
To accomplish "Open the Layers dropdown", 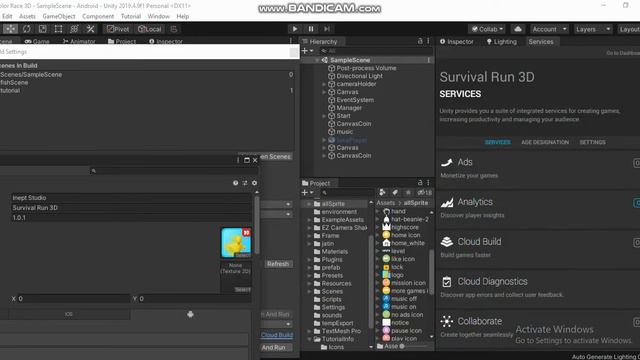I will [593, 29].
